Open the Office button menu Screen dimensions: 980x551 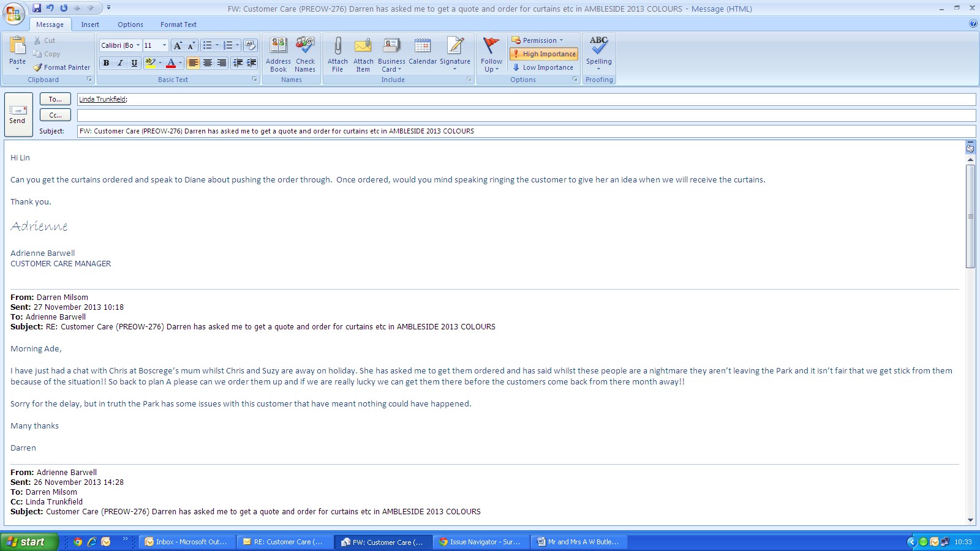[x=13, y=13]
